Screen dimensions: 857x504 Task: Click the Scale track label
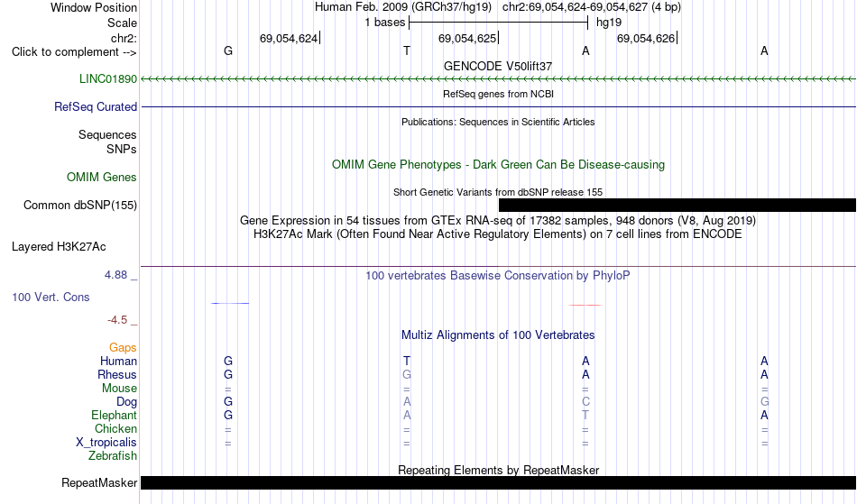[122, 23]
